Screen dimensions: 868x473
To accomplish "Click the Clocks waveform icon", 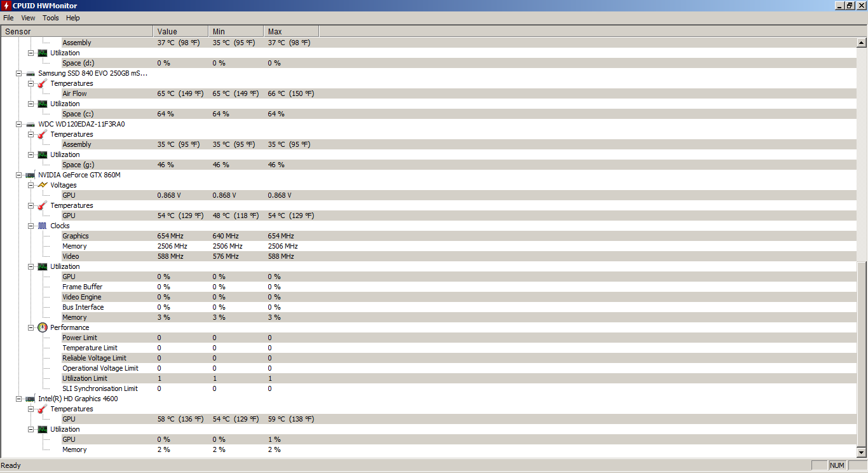I will [43, 226].
